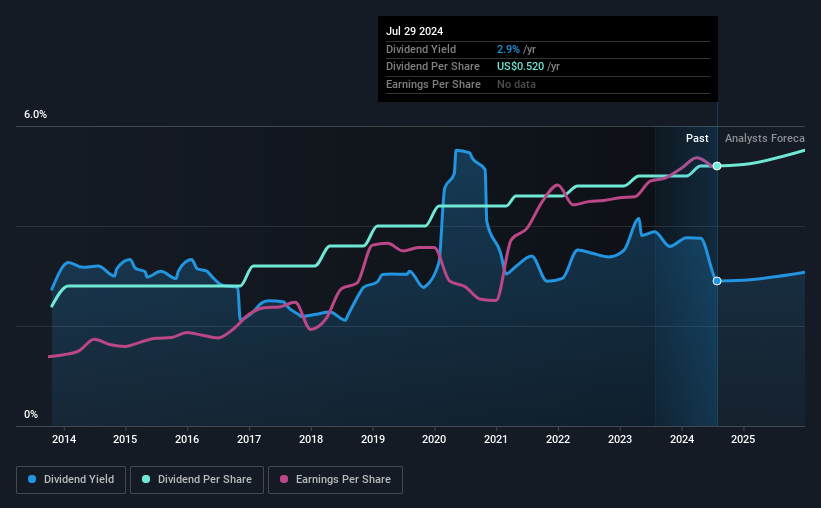821x508 pixels.
Task: Click the 2019 x-axis label
Action: click(373, 439)
